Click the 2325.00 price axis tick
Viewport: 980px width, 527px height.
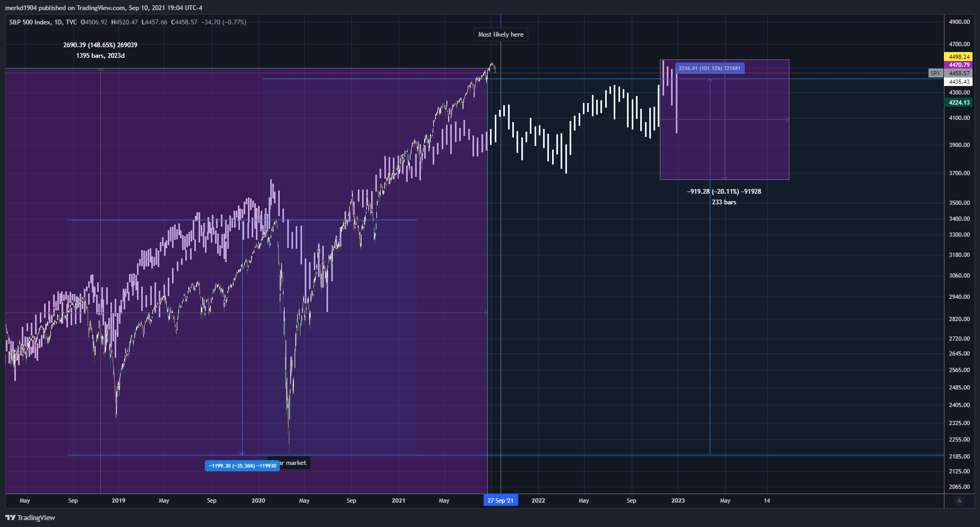(959, 423)
